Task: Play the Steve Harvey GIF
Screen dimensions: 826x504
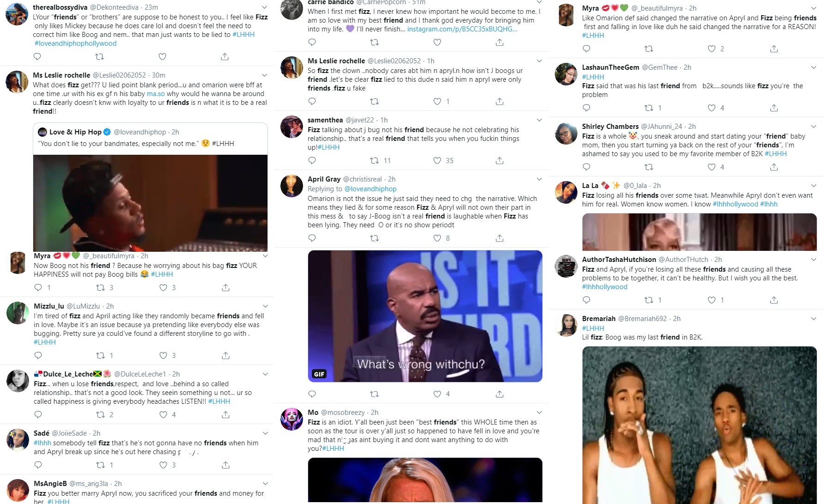Action: point(425,316)
